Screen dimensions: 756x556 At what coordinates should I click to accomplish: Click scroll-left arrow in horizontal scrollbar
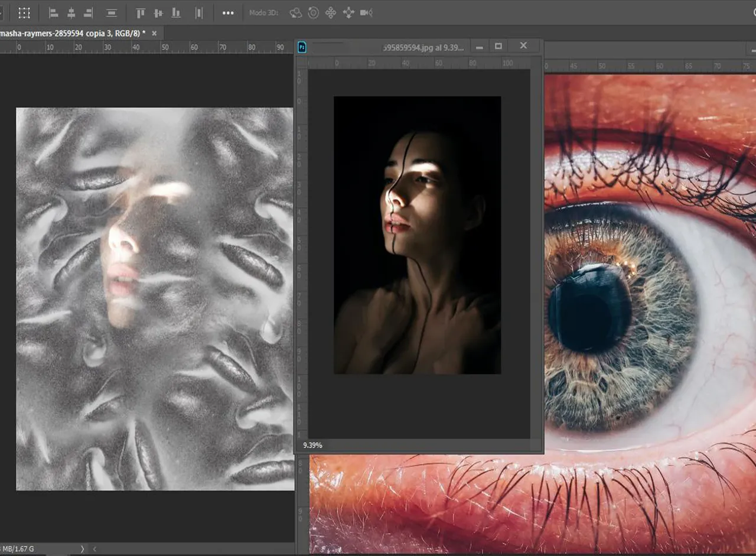tap(95, 550)
